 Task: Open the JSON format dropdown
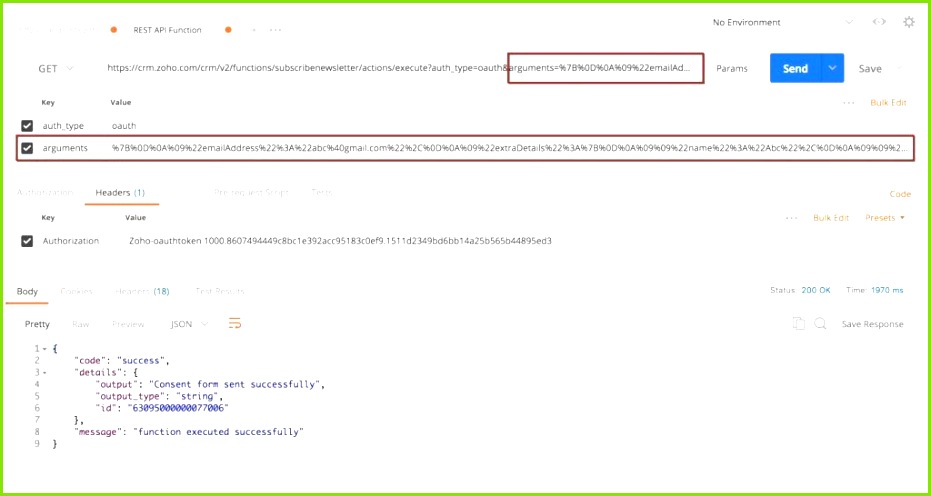[x=189, y=324]
